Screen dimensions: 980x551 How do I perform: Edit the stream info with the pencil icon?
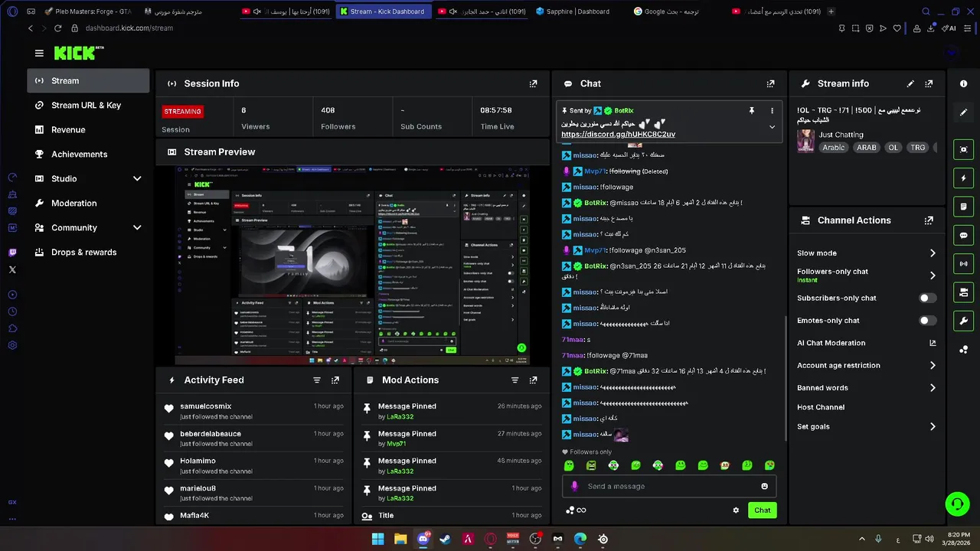pos(910,83)
